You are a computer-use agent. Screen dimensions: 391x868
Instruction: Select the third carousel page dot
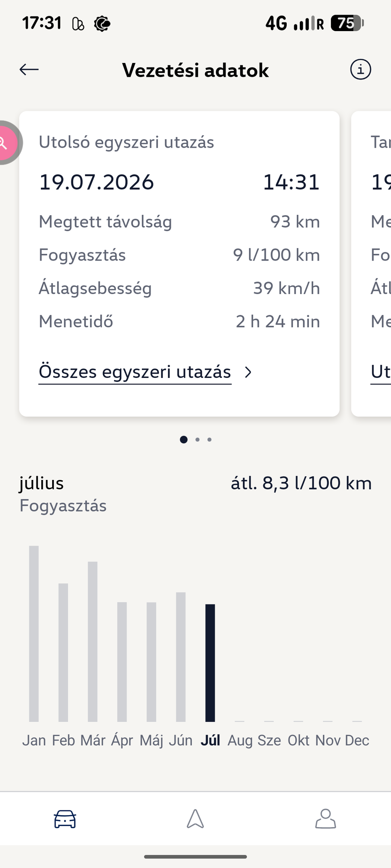[209, 439]
